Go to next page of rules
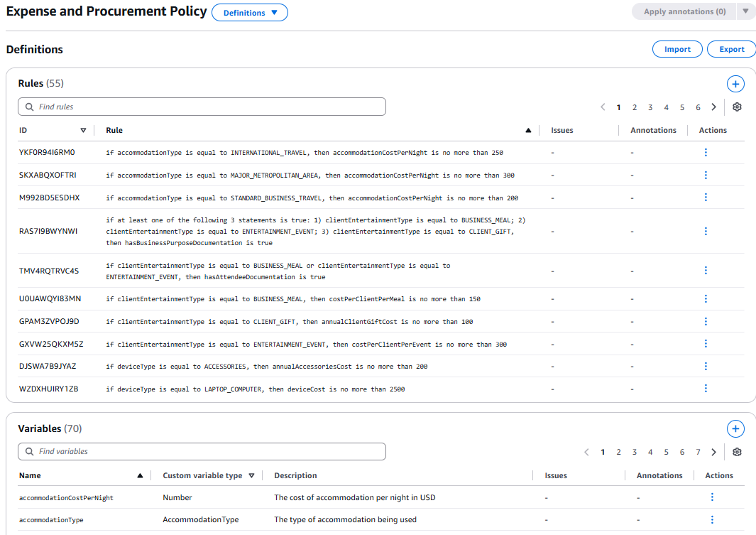 tap(713, 107)
